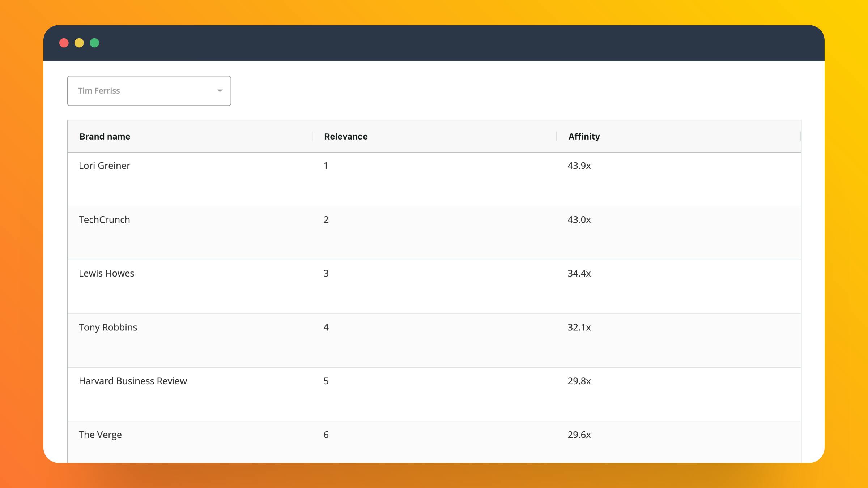The image size is (868, 488).
Task: Sort by Brand name column header
Action: coord(105,136)
